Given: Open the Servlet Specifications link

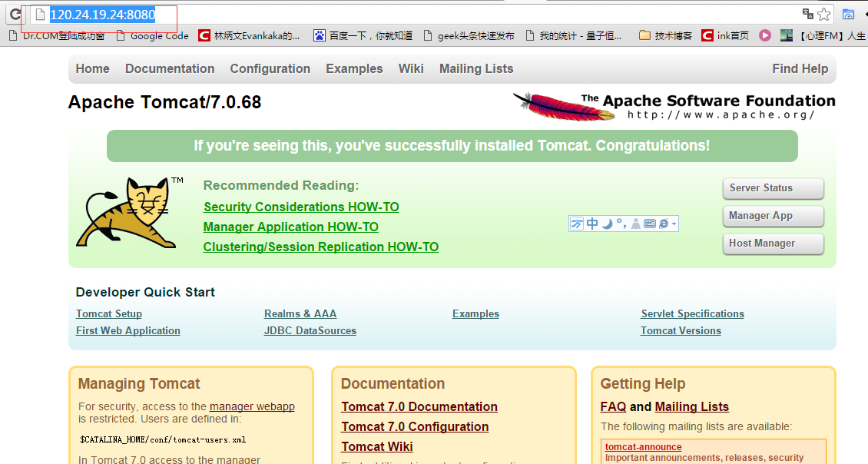Looking at the screenshot, I should tap(693, 314).
